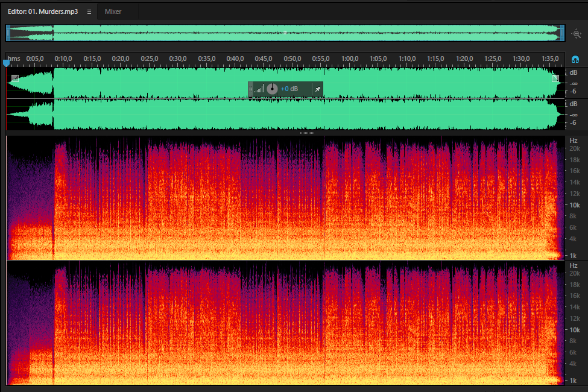Click 0:10,0 on the time ruler
The height and width of the screenshot is (392, 588).
pos(63,59)
